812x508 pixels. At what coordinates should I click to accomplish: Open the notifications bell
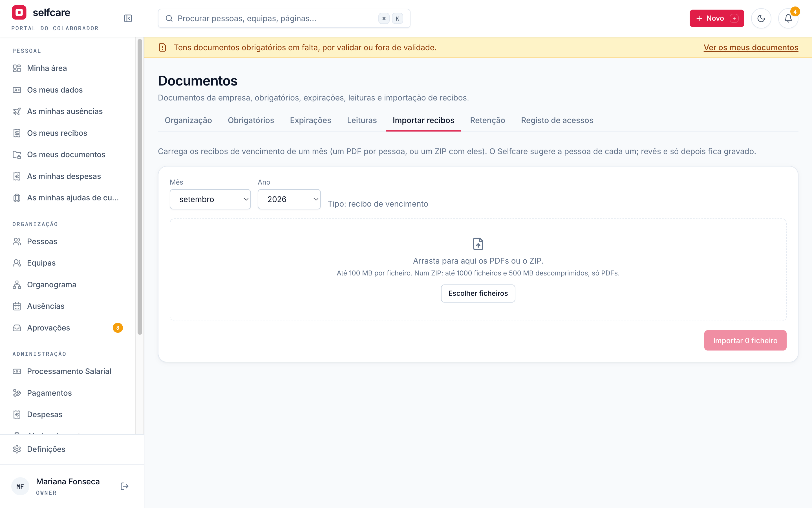788,18
